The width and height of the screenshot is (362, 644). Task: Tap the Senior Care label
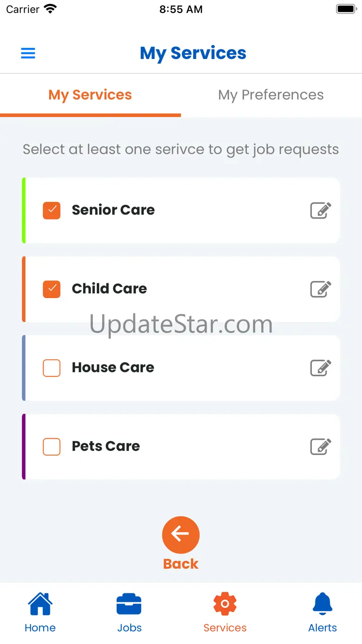[x=113, y=210]
